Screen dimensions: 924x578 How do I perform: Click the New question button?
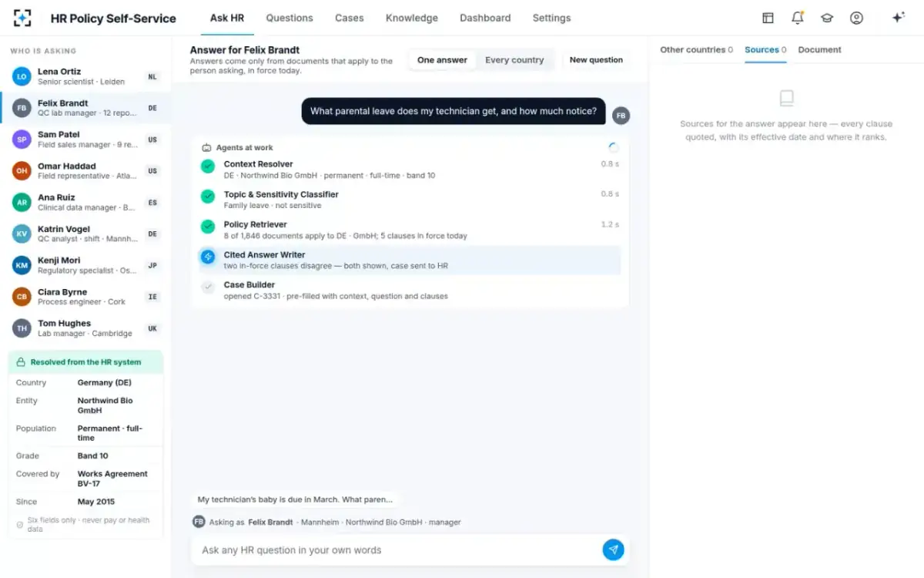tap(596, 60)
